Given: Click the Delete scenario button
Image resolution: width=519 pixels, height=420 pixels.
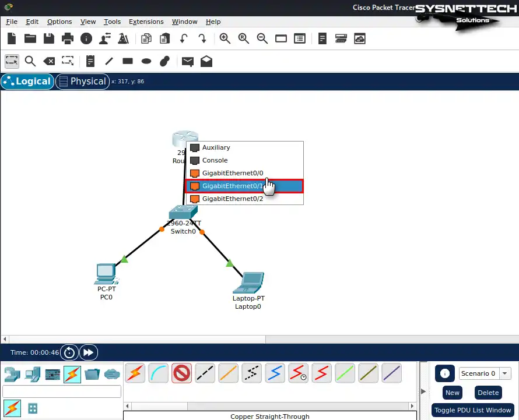Looking at the screenshot, I should click(x=488, y=393).
